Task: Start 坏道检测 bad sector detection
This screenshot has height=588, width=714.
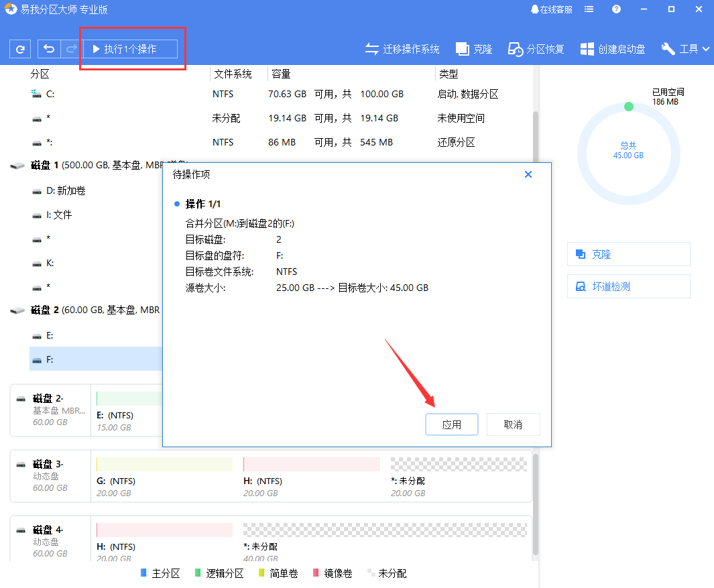Action: (x=628, y=286)
